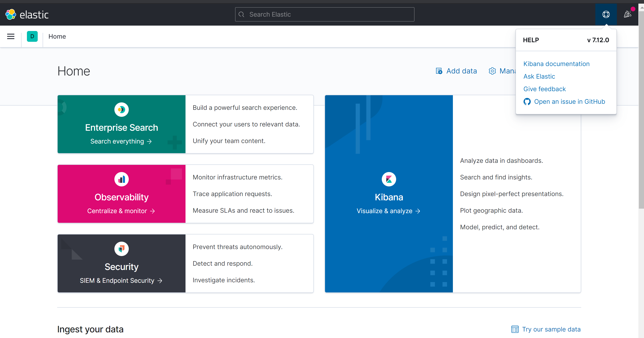Click 'Analyze data in dashboards.' text
This screenshot has height=338, width=644.
[x=502, y=161]
